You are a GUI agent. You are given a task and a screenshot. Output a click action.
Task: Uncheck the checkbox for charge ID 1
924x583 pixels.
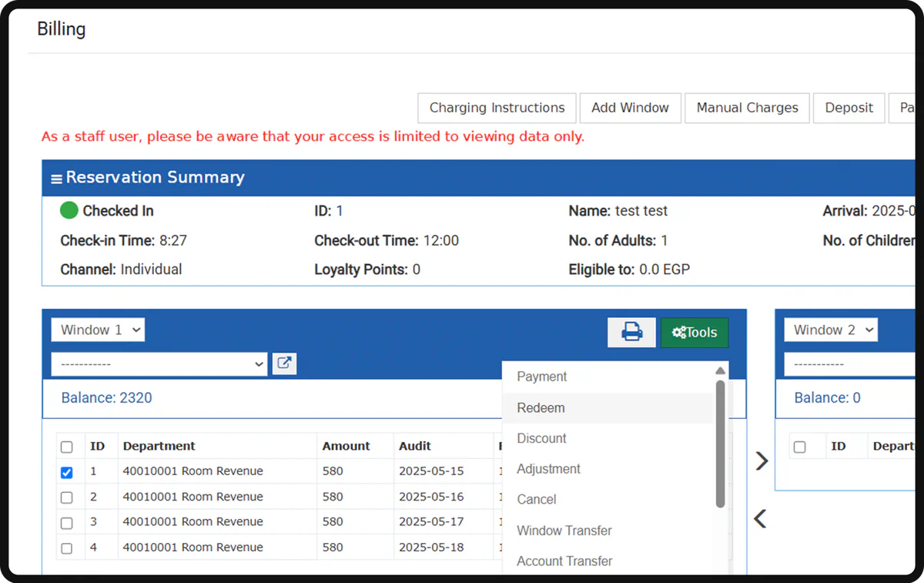pos(67,472)
